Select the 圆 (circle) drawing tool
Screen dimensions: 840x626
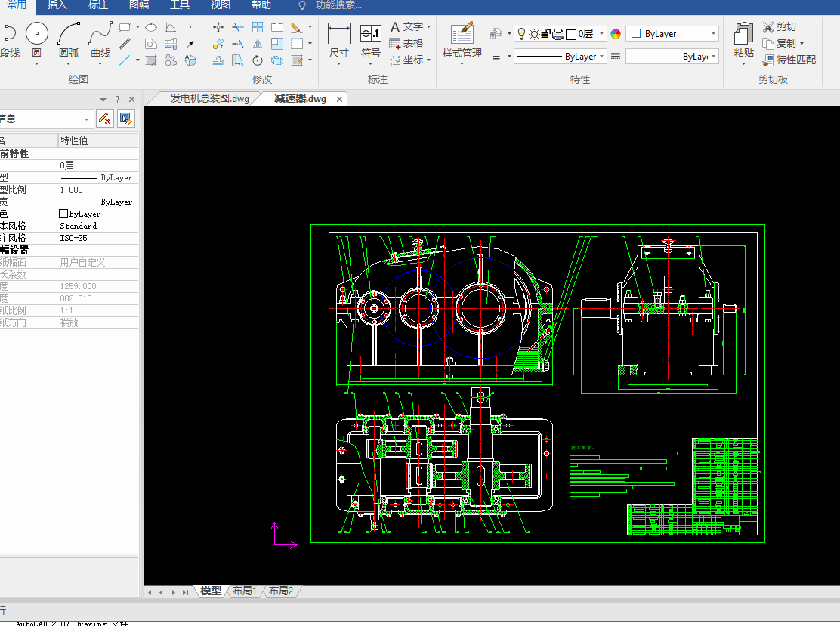(x=36, y=34)
